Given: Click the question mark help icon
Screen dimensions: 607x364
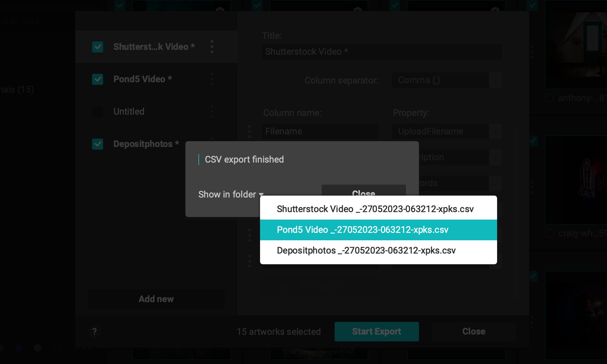Looking at the screenshot, I should (95, 332).
